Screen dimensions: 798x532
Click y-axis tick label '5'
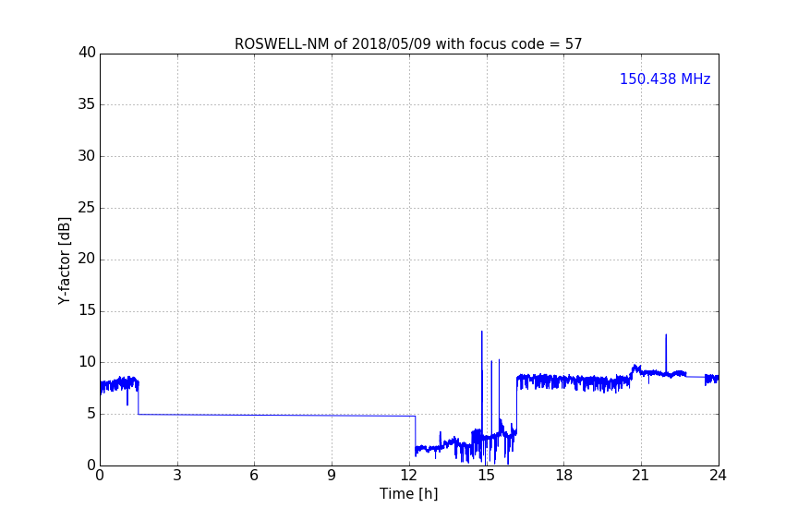click(x=91, y=414)
